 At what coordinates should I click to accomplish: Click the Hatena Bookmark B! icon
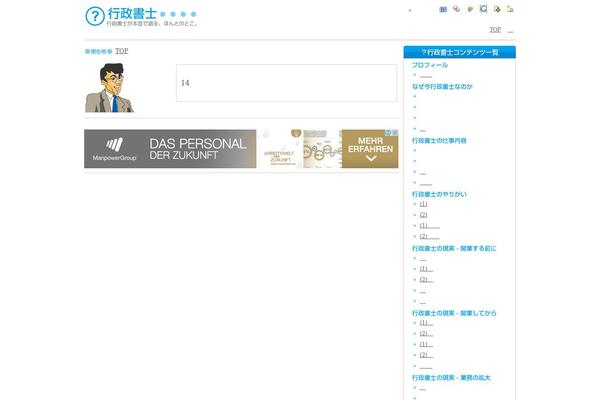443,9
